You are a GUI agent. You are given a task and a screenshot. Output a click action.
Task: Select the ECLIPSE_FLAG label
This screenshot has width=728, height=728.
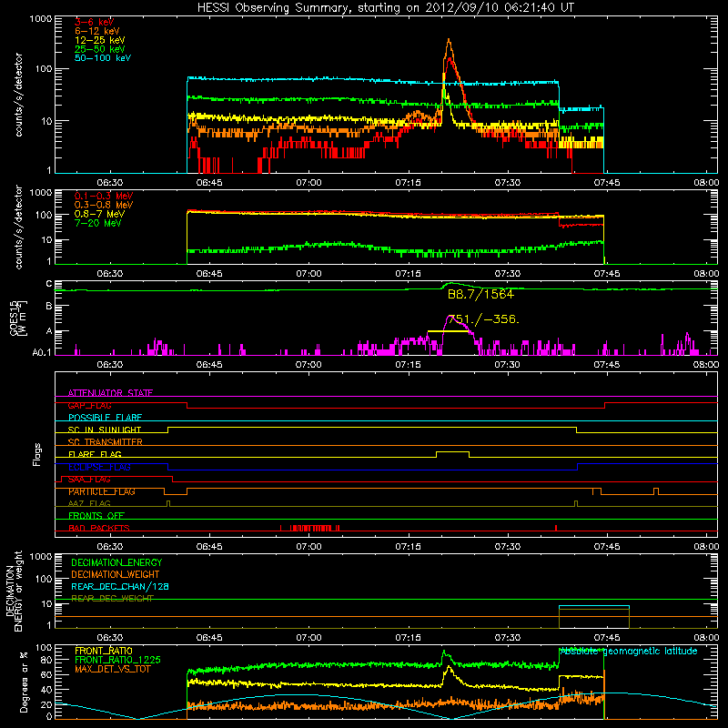[99, 467]
